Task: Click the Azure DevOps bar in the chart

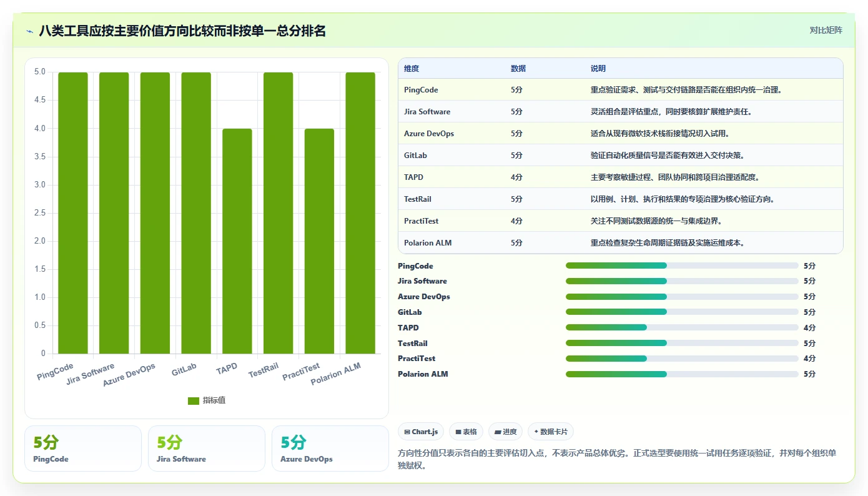Action: [155, 213]
